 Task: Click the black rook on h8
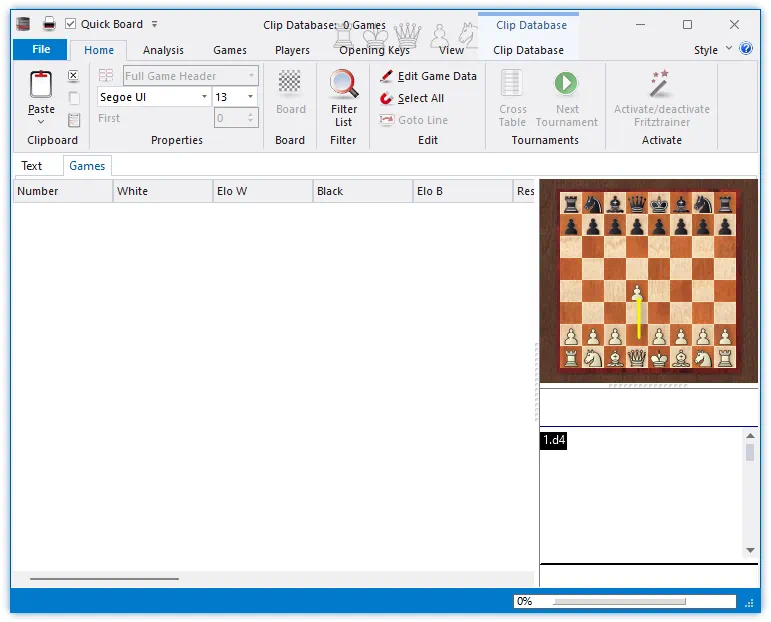click(x=725, y=204)
